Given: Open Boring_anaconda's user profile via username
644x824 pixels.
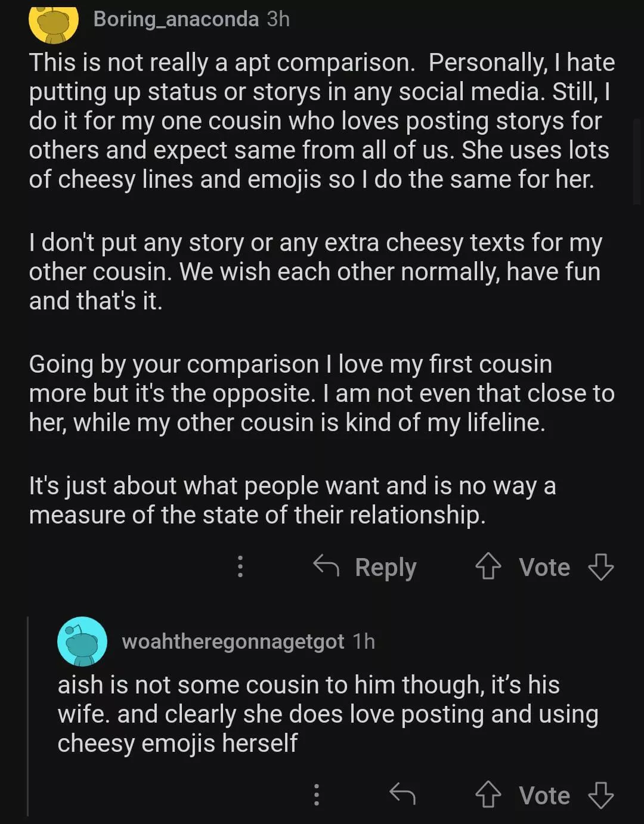Looking at the screenshot, I should point(176,19).
